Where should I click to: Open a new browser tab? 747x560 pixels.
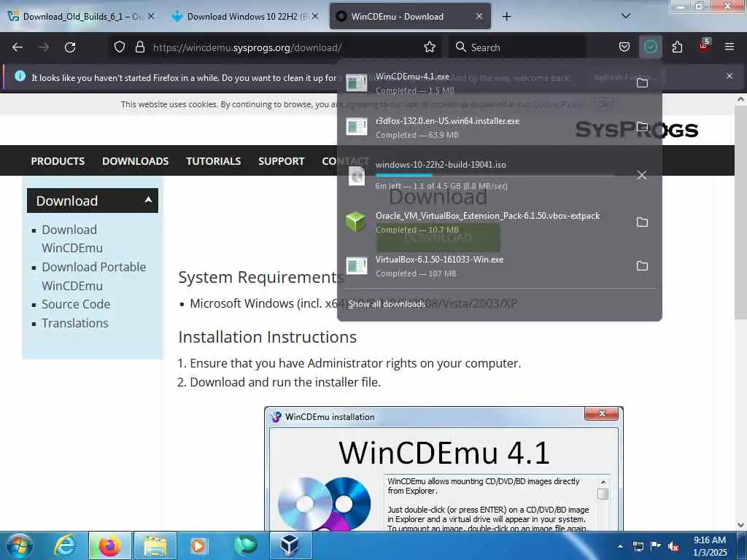pos(506,17)
